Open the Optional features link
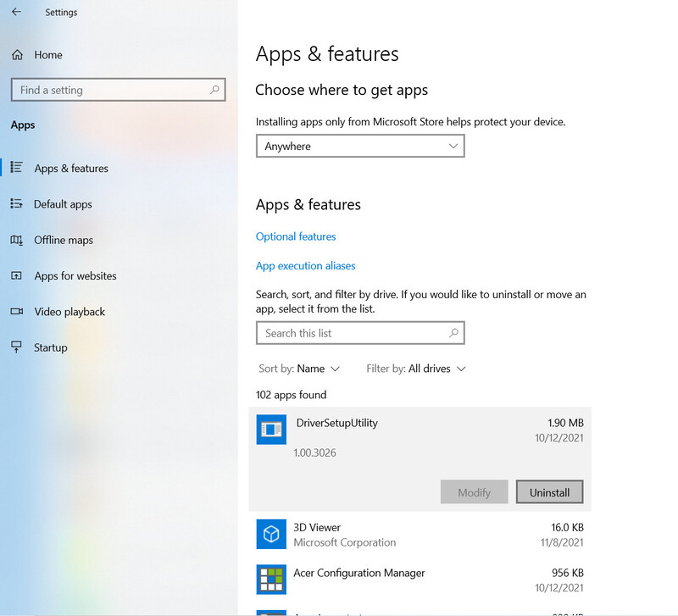The width and height of the screenshot is (678, 616). (296, 236)
